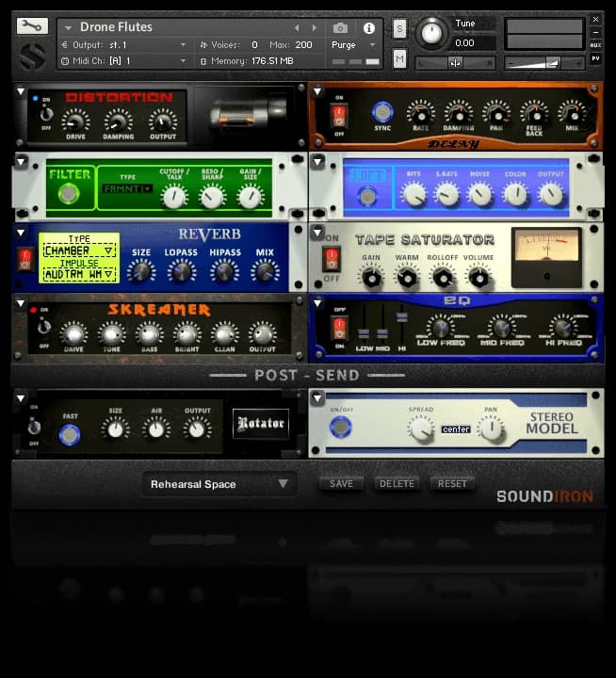The image size is (616, 678).
Task: Open the Purge menu
Action: pos(353,44)
